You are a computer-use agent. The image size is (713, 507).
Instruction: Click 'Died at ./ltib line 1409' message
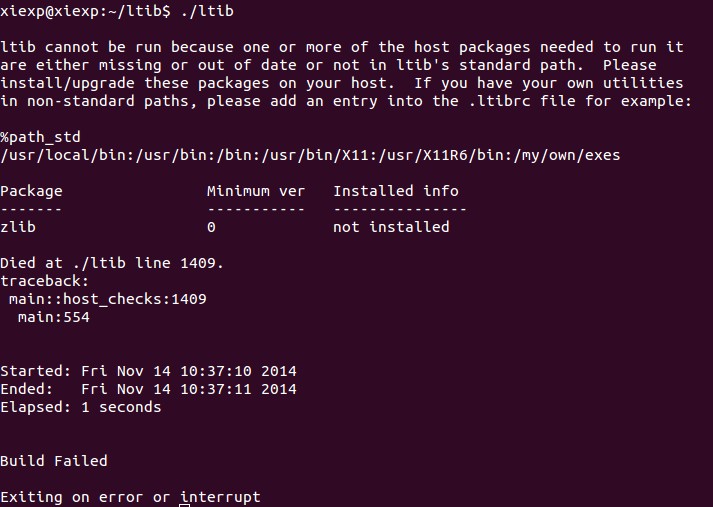click(x=112, y=263)
